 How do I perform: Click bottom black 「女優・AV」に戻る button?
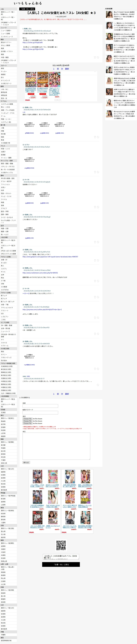61,564
